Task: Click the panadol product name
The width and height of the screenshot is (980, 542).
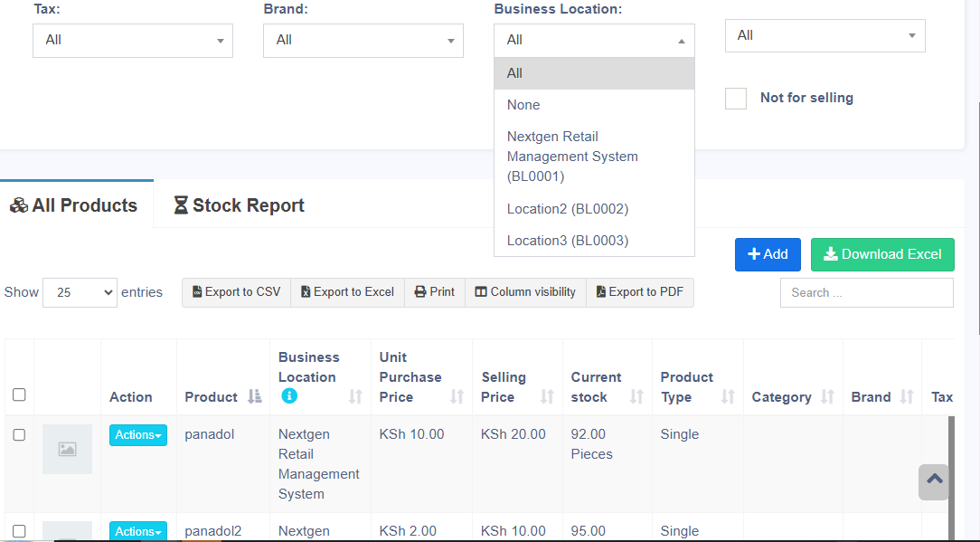Action: point(210,434)
